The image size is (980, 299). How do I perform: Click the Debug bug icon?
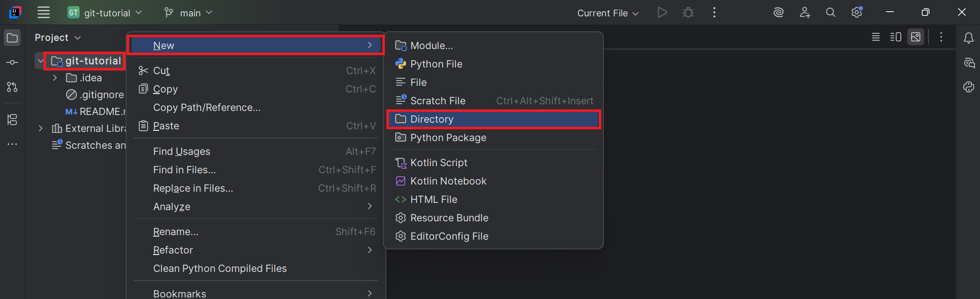[x=688, y=13]
